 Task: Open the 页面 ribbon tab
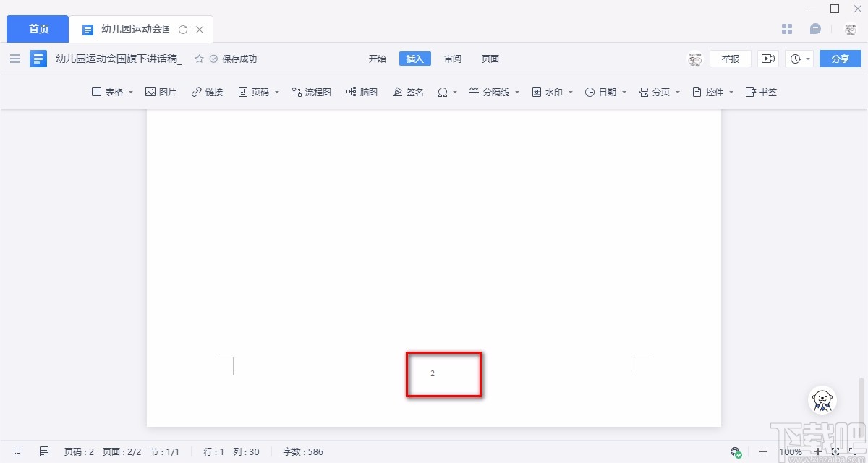click(x=490, y=59)
